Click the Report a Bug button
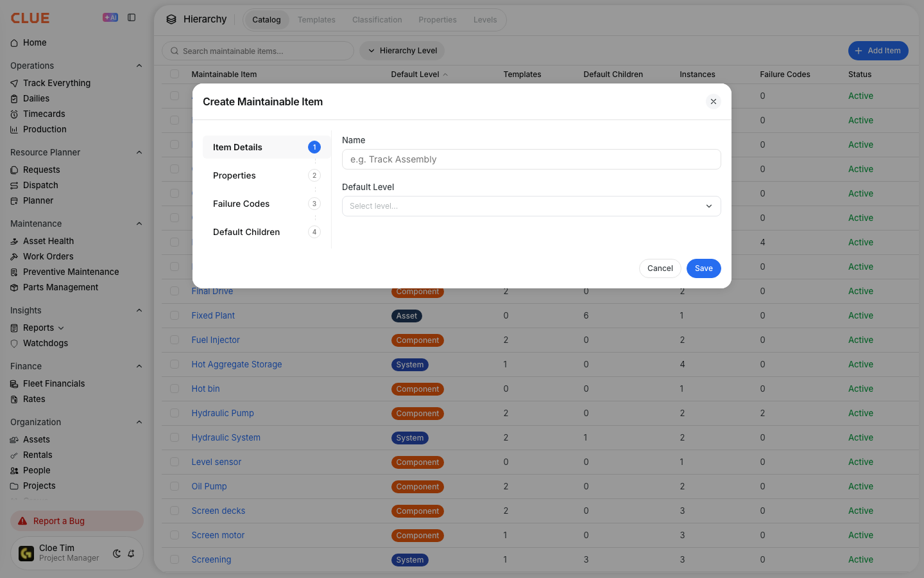The image size is (924, 578). coord(77,521)
